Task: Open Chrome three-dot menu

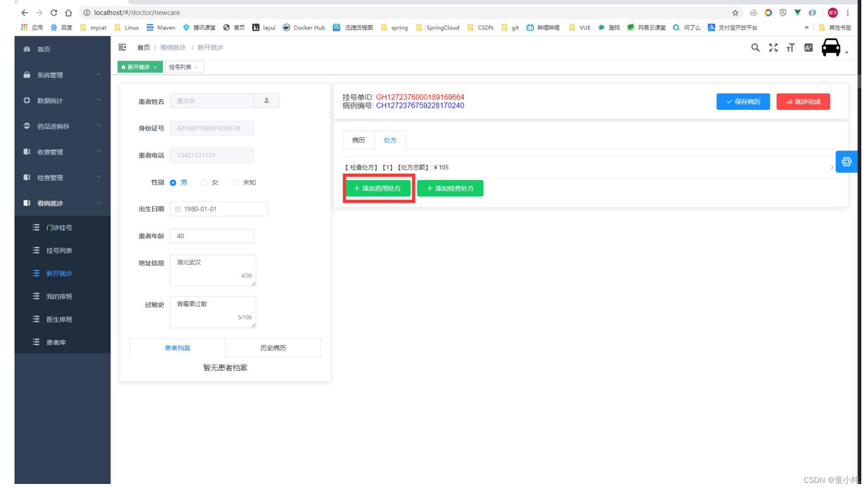Action: 848,13
